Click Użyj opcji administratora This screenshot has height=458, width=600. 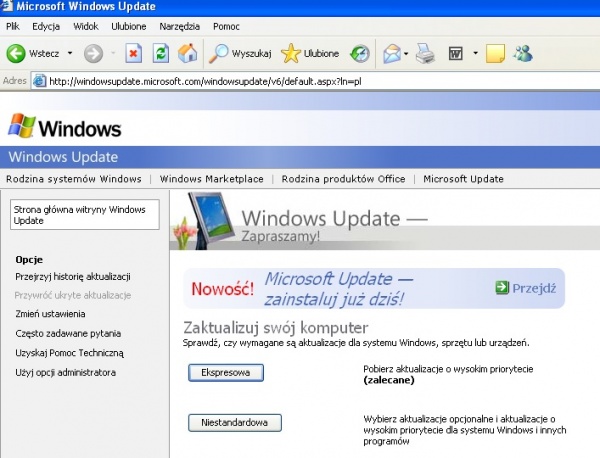pyautogui.click(x=65, y=372)
